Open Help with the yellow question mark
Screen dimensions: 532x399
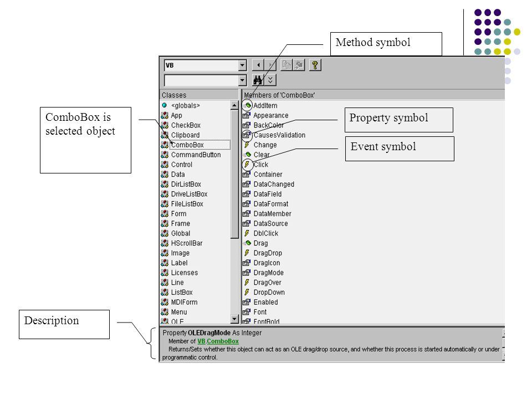(x=315, y=65)
